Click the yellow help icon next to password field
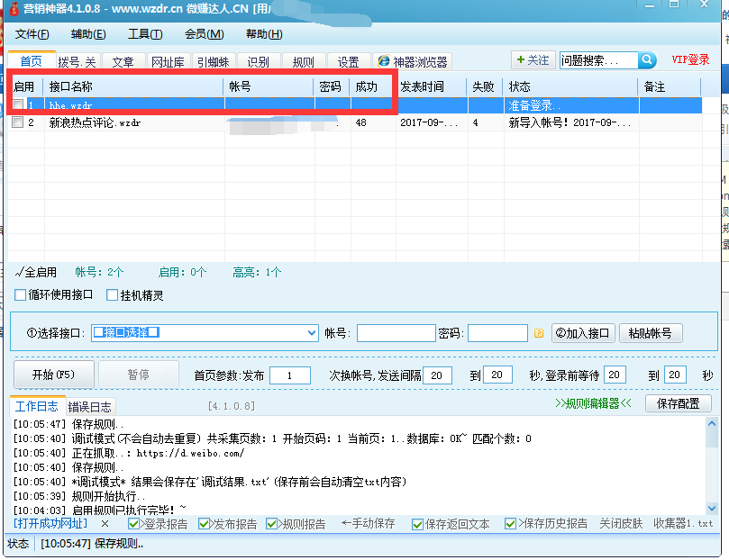The height and width of the screenshot is (560, 729). 538,332
